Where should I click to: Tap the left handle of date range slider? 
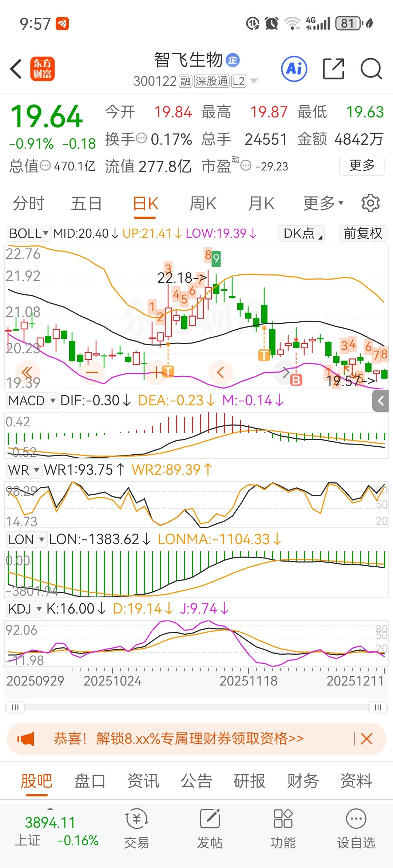[15, 707]
